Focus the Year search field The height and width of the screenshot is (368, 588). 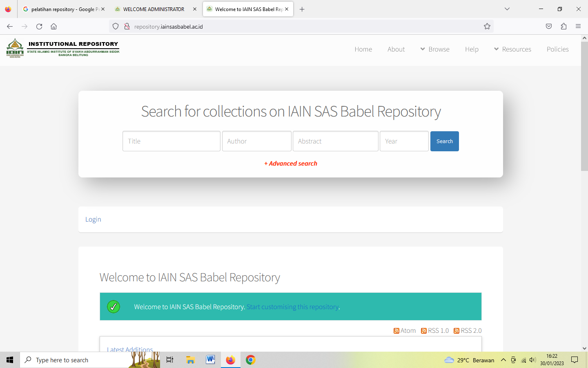pos(404,141)
